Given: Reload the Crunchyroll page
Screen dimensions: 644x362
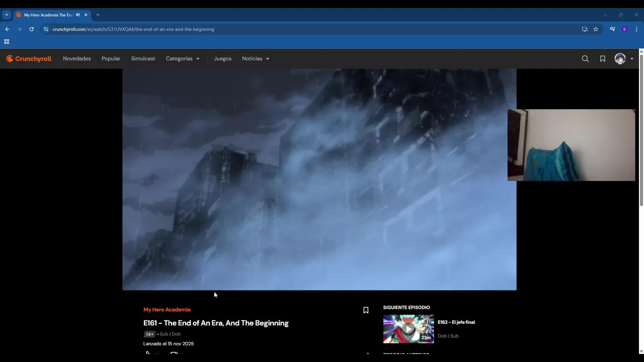Looking at the screenshot, I should (31, 29).
